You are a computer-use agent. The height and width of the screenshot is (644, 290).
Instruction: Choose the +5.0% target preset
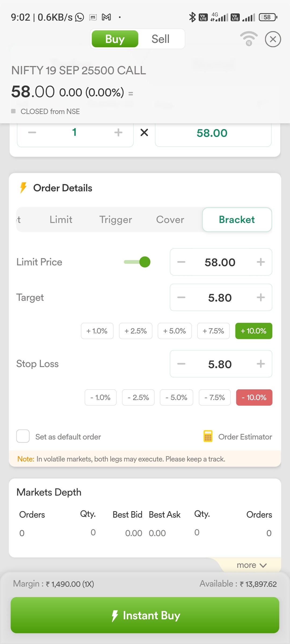pyautogui.click(x=175, y=331)
